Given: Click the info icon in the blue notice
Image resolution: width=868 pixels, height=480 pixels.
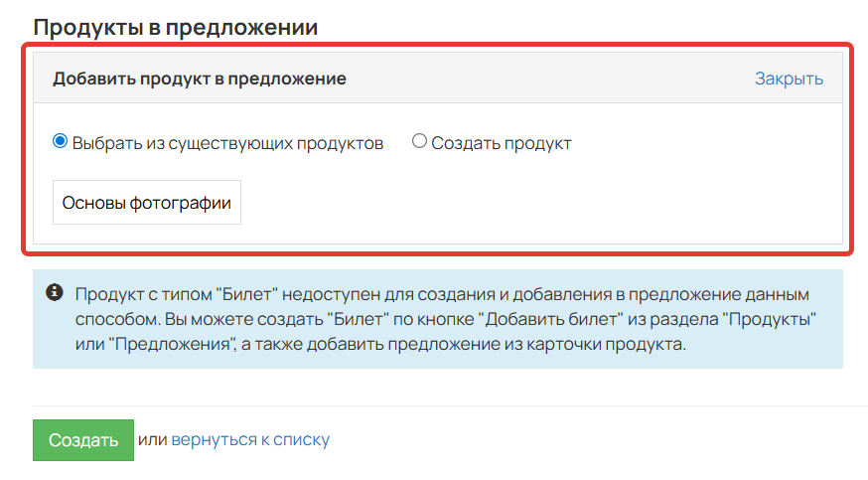Looking at the screenshot, I should (x=55, y=292).
